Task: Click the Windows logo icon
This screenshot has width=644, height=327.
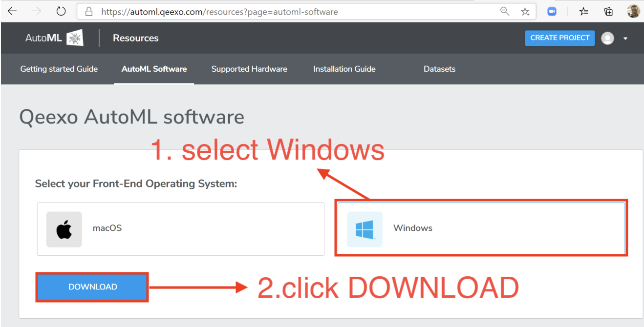Action: click(365, 229)
